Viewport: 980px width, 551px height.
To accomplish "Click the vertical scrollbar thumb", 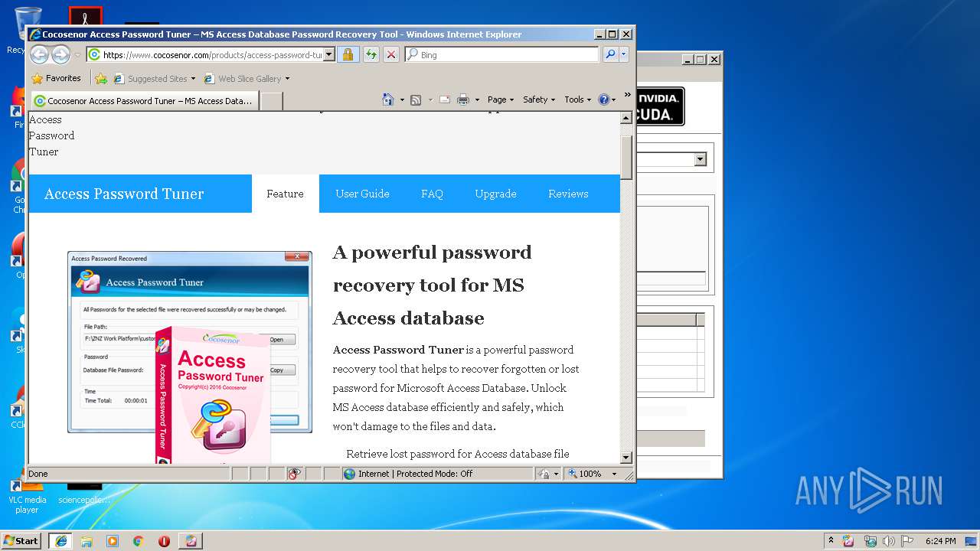I will pyautogui.click(x=626, y=158).
